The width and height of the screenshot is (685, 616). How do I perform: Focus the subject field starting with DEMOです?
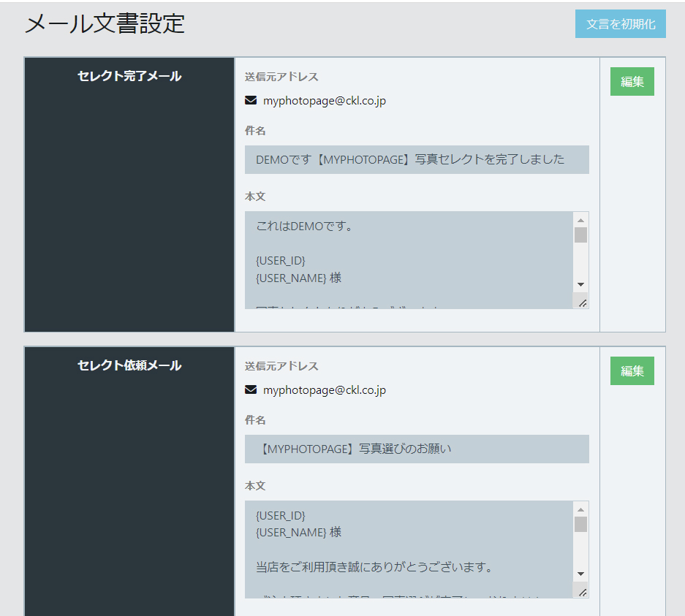(x=416, y=159)
